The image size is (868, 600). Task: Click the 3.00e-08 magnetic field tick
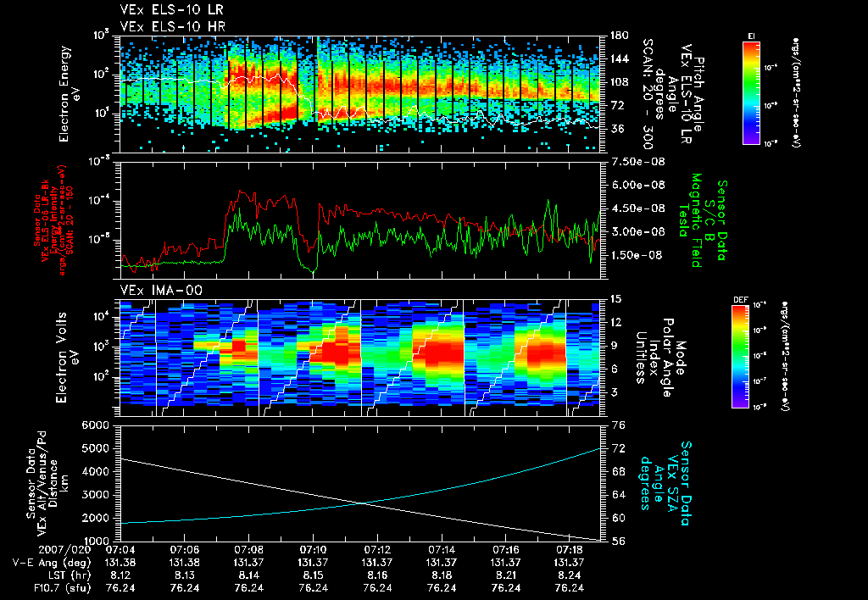[637, 232]
